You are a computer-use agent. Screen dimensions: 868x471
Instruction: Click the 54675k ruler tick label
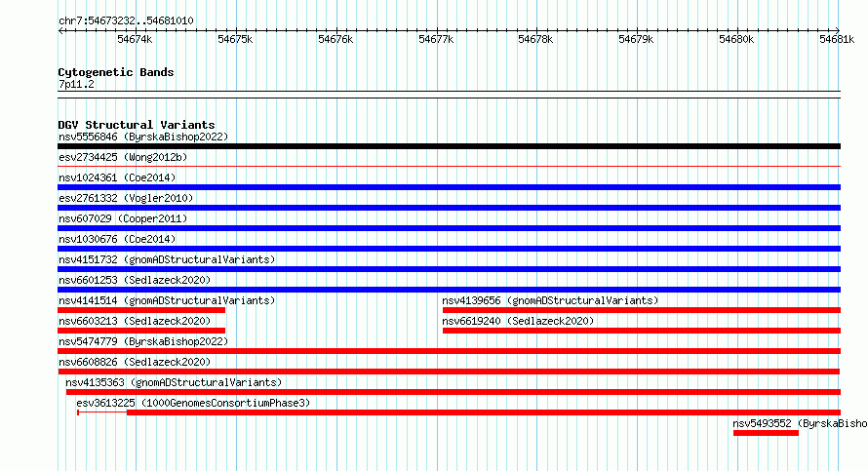click(235, 39)
